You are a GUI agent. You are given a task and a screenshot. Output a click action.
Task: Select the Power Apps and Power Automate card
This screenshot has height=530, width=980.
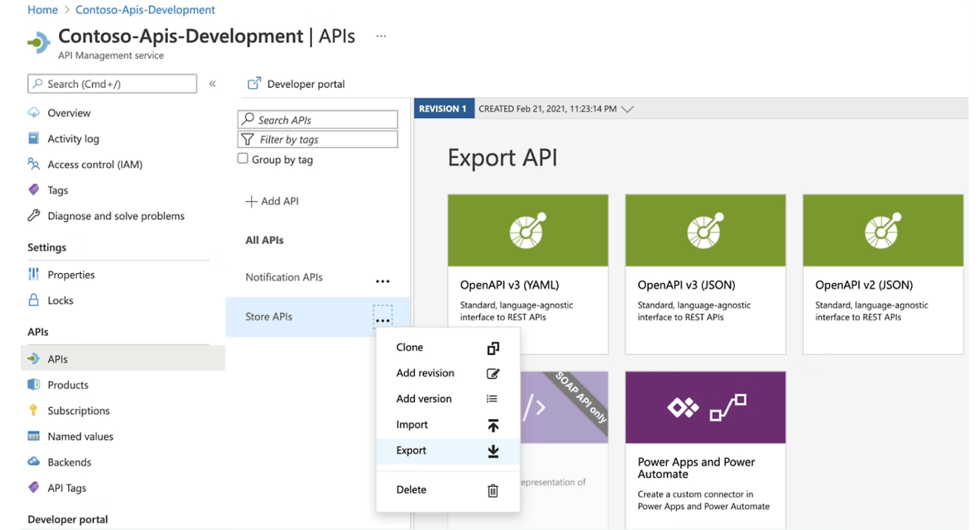(x=705, y=450)
